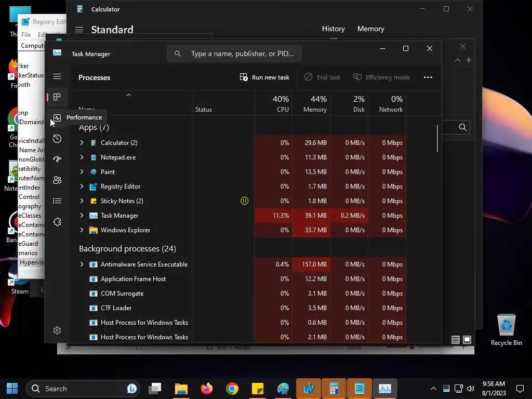Screen dimensions: 532x399
Task: Select the COM Surrogate process
Action: tap(238, 294)
